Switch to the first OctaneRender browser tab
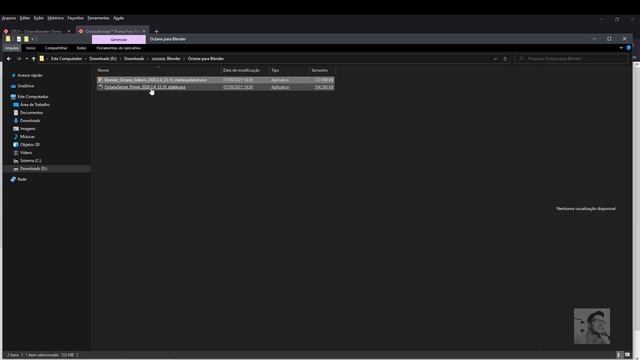The image size is (640, 360). click(x=36, y=31)
